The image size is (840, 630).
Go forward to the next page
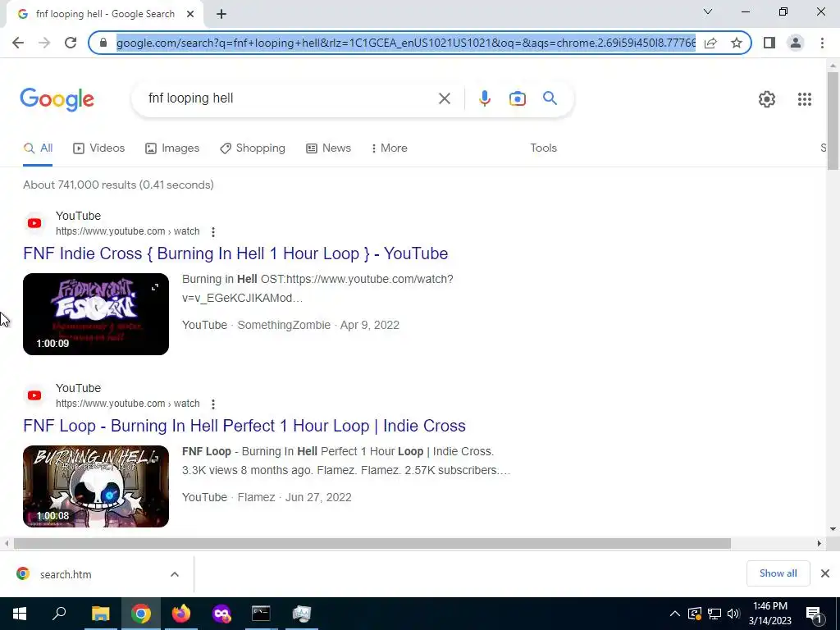(44, 43)
